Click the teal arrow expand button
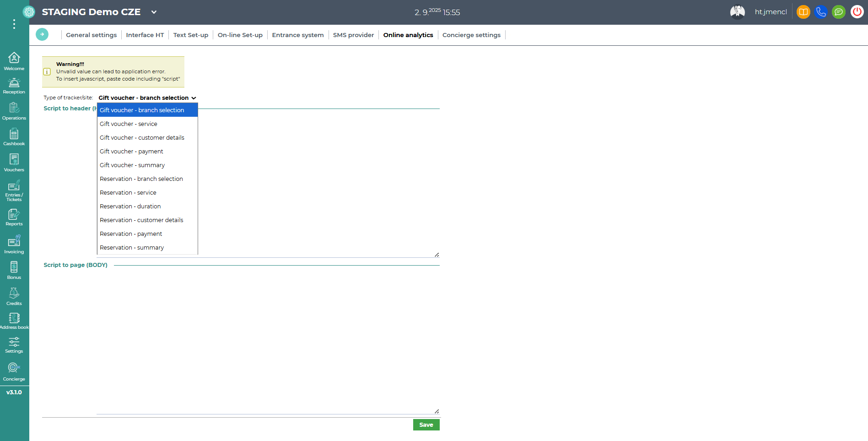This screenshot has width=868, height=441. coord(42,34)
